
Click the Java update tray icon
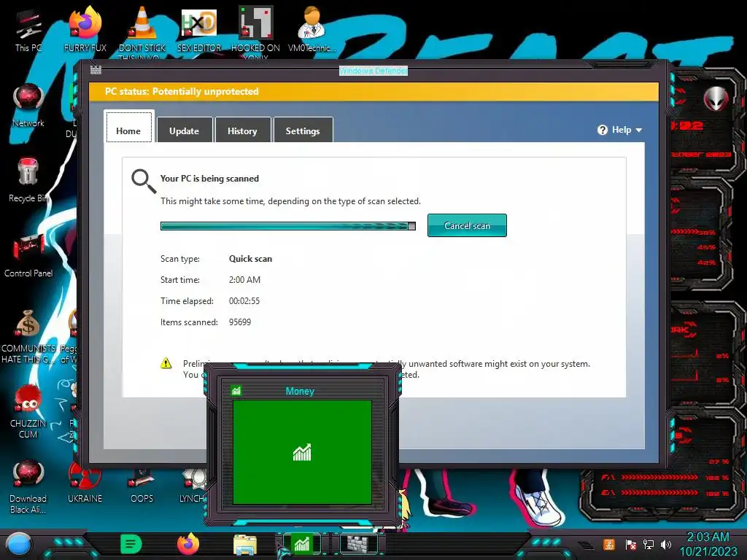609,544
